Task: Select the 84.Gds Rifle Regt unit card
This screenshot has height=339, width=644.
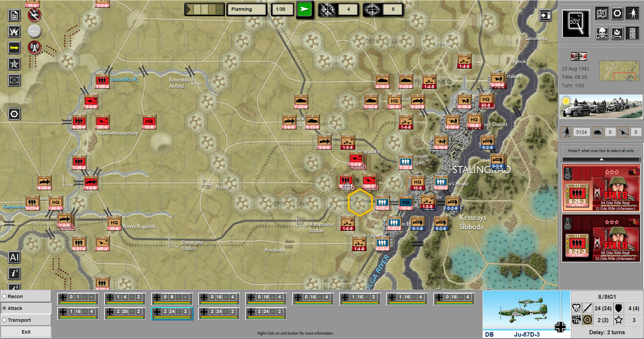Action: [x=601, y=188]
